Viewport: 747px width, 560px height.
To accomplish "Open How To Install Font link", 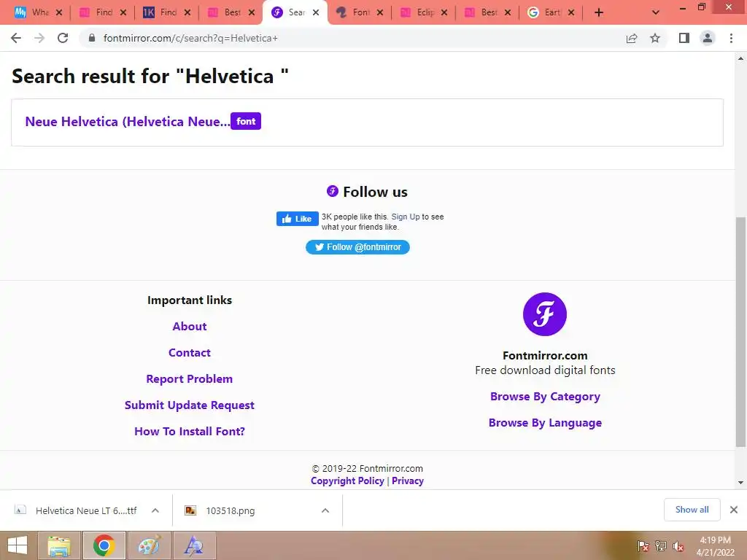I will pos(190,431).
